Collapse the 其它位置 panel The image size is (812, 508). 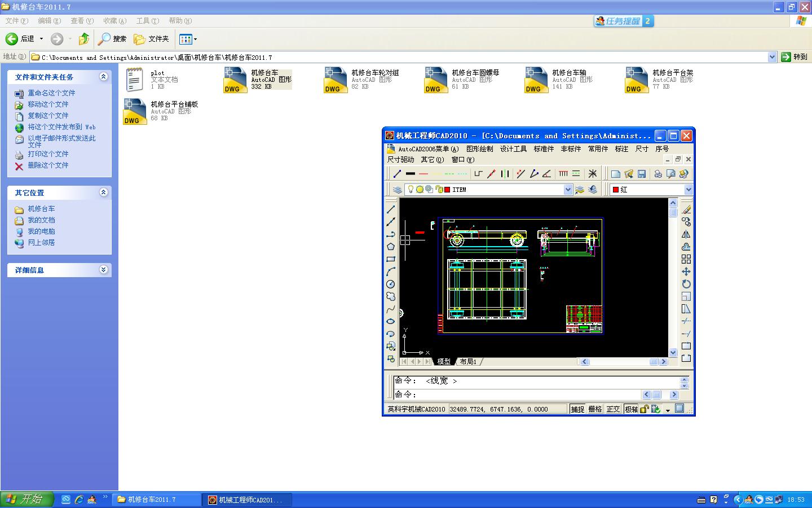click(103, 192)
